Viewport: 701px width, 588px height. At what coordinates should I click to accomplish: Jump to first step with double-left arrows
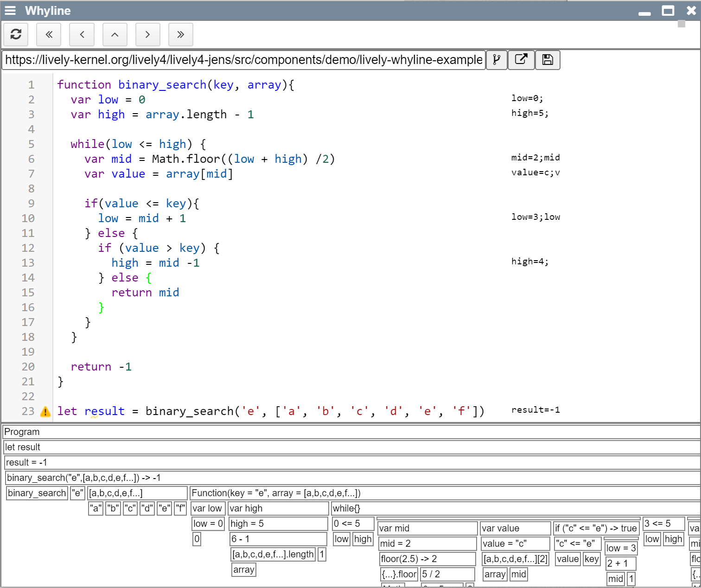(49, 34)
